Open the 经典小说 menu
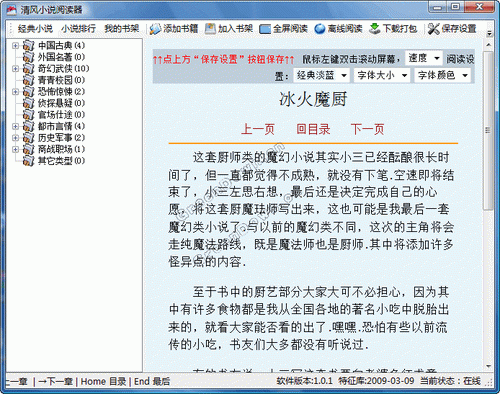 [x=35, y=29]
